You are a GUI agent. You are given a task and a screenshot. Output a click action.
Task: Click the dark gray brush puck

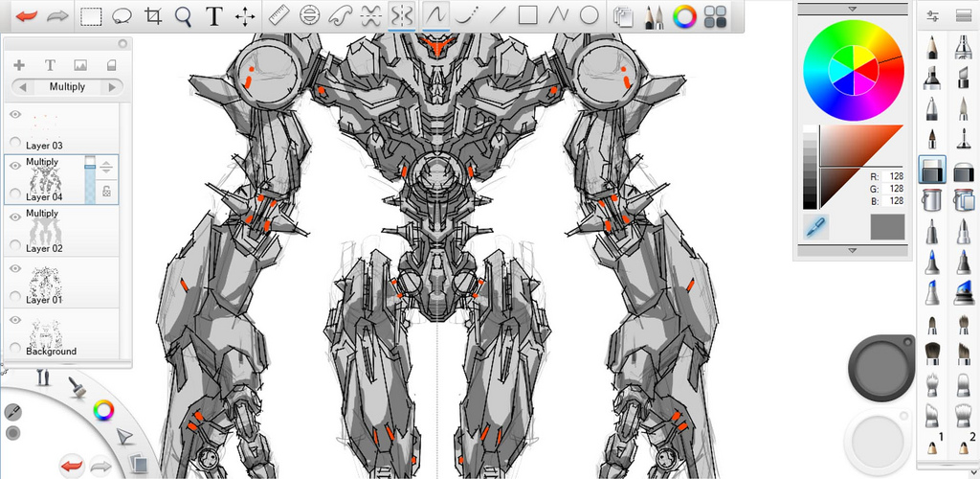880,367
